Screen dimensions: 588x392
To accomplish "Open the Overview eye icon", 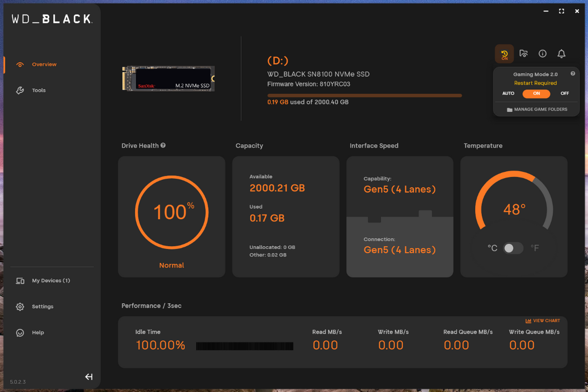I will pyautogui.click(x=20, y=64).
